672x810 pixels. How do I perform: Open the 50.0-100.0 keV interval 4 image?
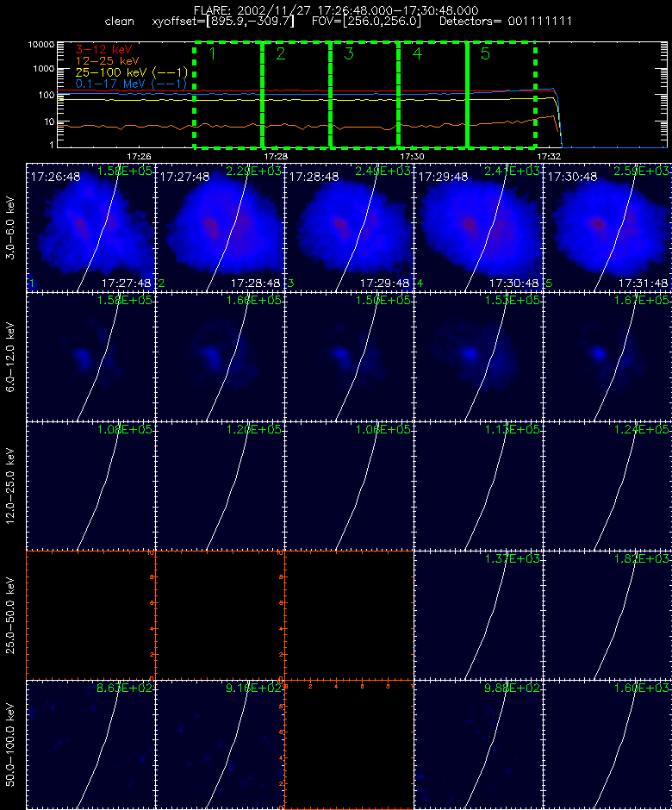point(478,745)
